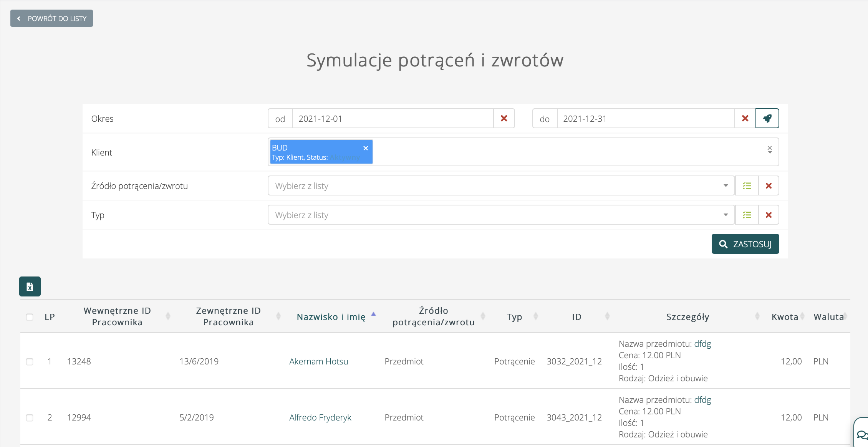
Task: Sort the table by Nazwisko i imię column
Action: [x=331, y=317]
